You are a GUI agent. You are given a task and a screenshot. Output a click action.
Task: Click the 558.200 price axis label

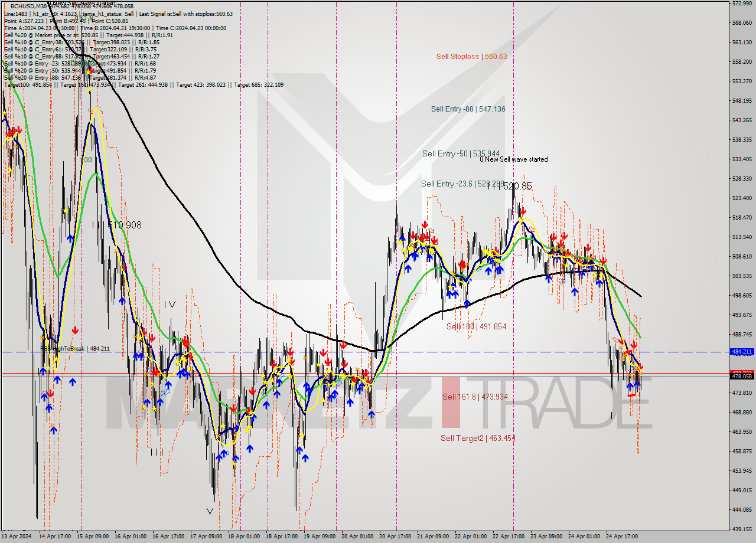pos(741,62)
